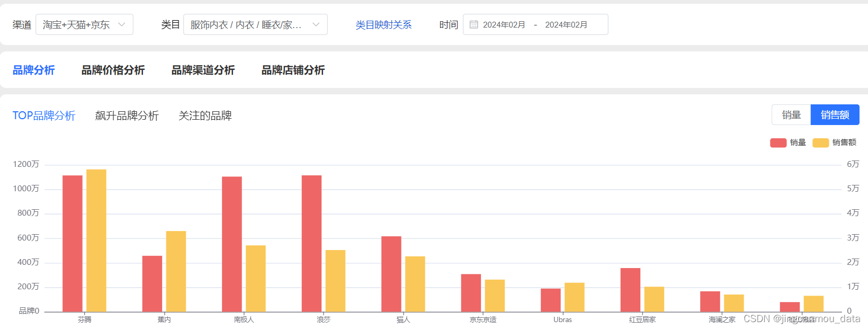Click the 销量 legend label text

798,143
